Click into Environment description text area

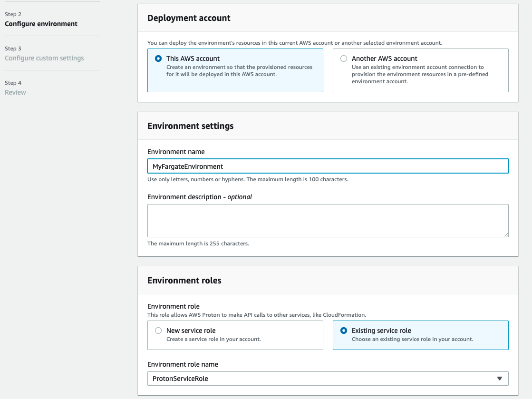(328, 221)
